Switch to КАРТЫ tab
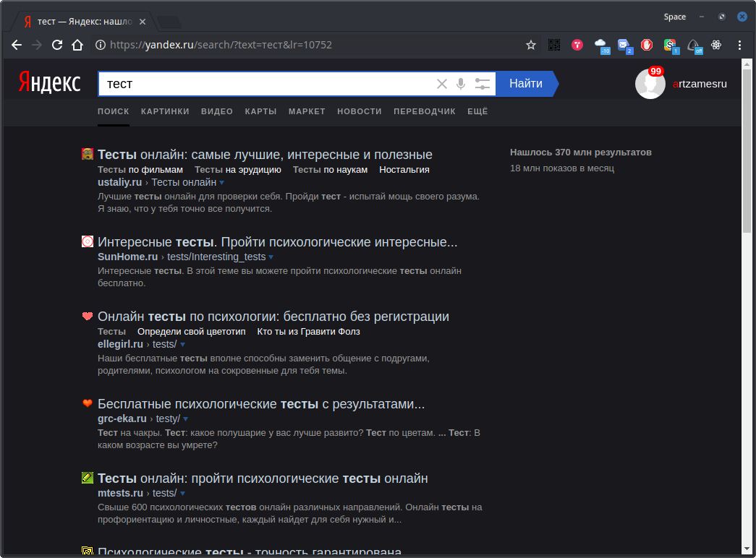This screenshot has height=558, width=756. (x=261, y=111)
